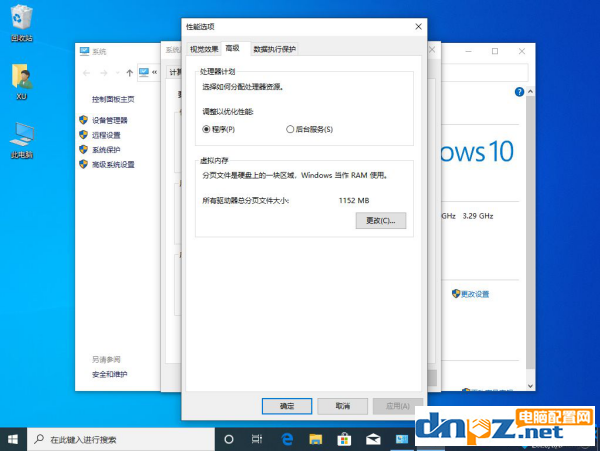Viewport: 600px width, 451px height.
Task: Click the shield icon beside 系统保护
Action: [83, 149]
